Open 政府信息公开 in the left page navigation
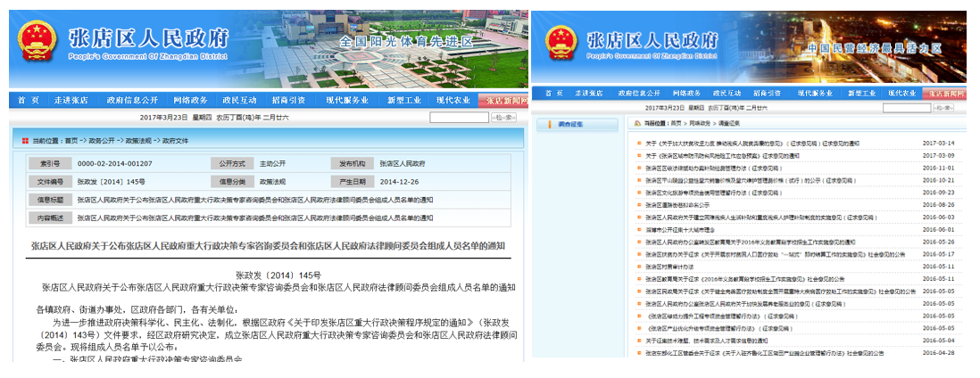 coord(132,100)
